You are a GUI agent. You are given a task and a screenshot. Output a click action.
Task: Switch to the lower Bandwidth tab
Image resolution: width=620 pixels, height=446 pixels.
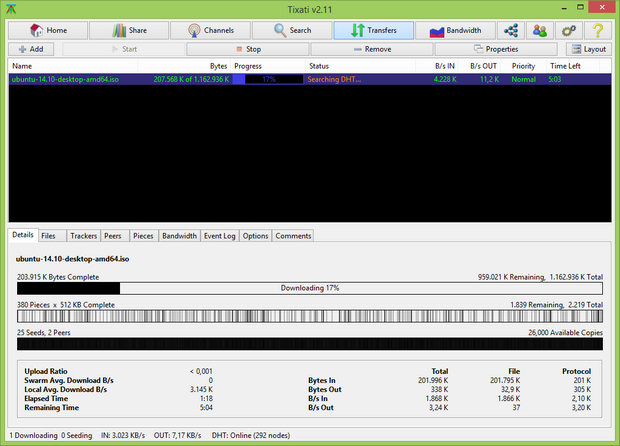pos(180,236)
